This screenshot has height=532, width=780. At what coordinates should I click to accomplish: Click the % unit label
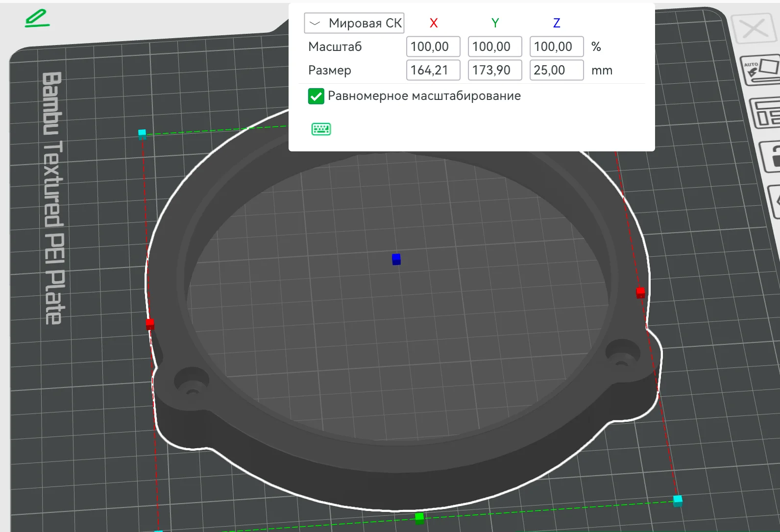596,47
